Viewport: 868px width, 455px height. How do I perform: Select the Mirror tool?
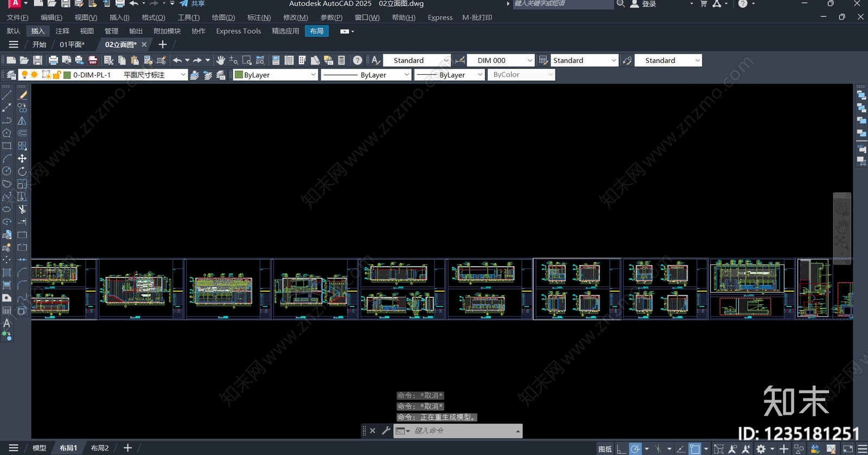pos(22,120)
